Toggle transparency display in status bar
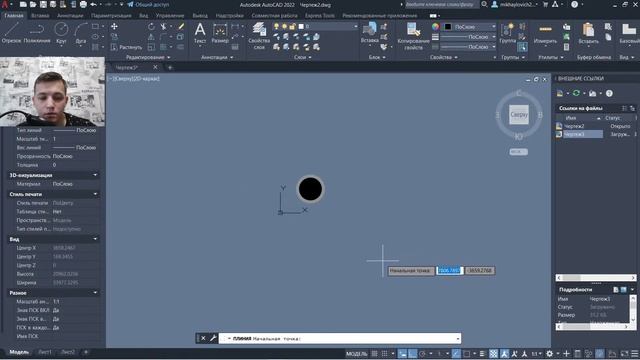The width and height of the screenshot is (640, 360). tap(493, 353)
